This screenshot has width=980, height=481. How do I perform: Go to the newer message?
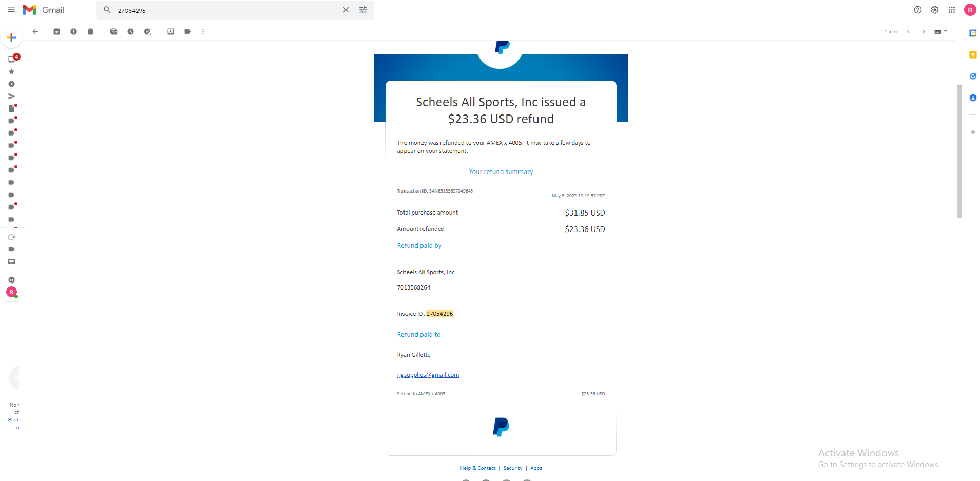[x=908, y=31]
